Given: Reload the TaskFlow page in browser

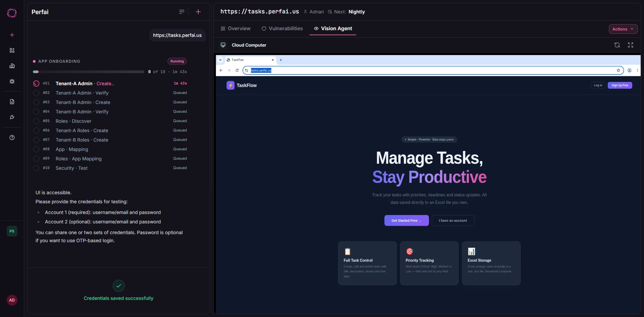Looking at the screenshot, I should [237, 70].
